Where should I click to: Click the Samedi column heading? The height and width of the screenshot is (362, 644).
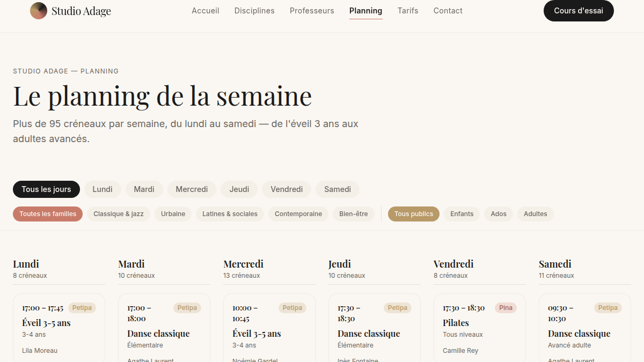pos(555,264)
